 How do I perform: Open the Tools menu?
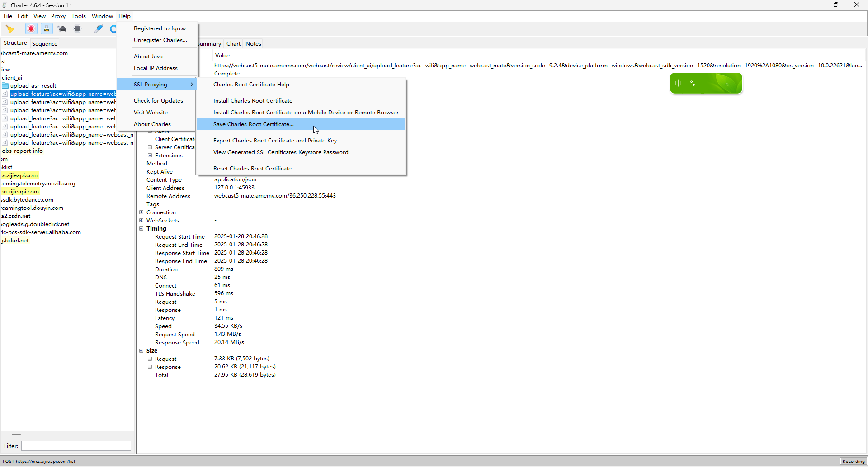[x=79, y=16]
